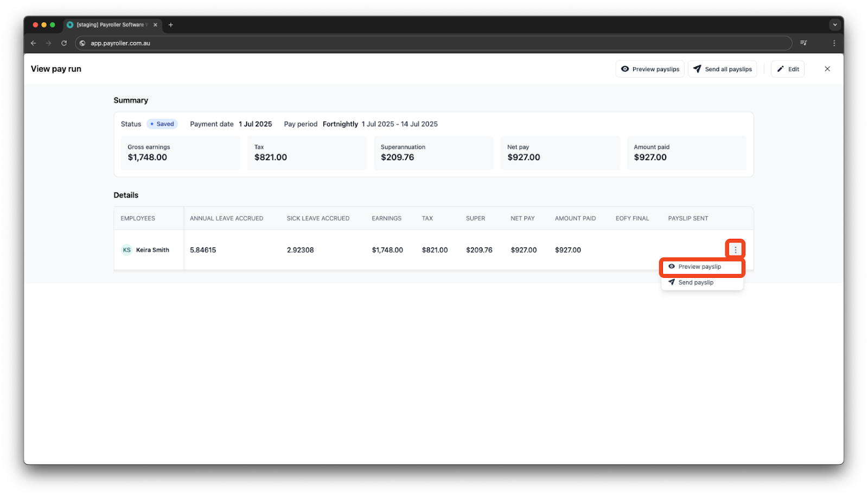Screen dimensions: 868x496
Task: Click the NET PAY column header
Action: point(522,219)
